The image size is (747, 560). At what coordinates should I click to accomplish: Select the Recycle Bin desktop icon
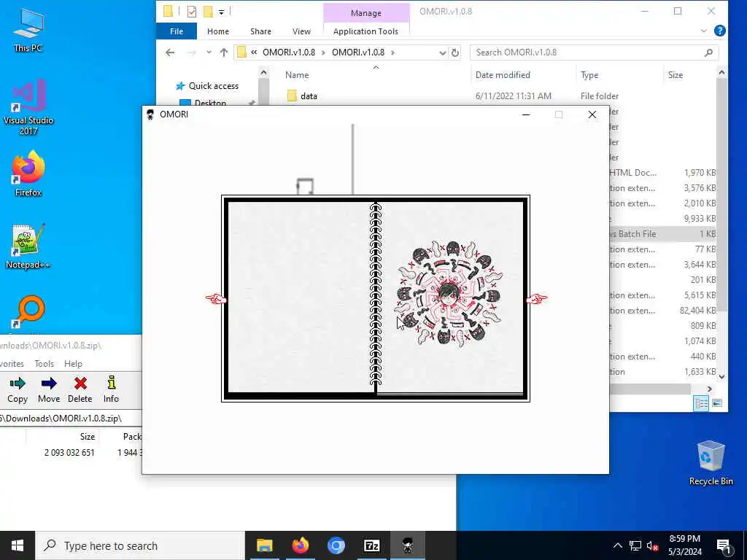coord(711,463)
